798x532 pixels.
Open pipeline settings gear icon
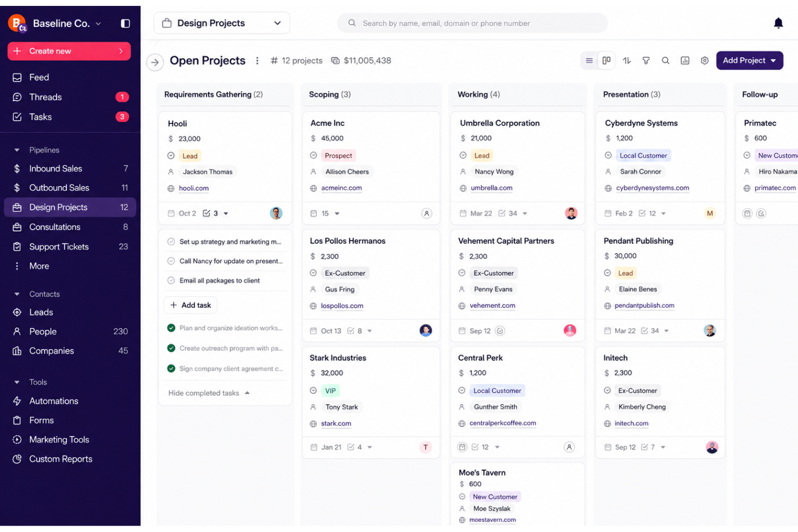click(x=704, y=61)
